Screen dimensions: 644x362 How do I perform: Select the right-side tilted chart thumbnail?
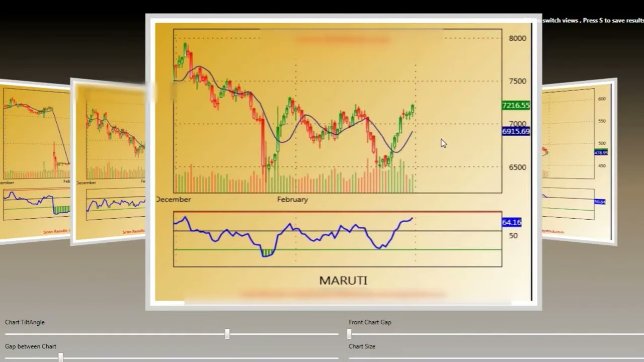click(579, 161)
